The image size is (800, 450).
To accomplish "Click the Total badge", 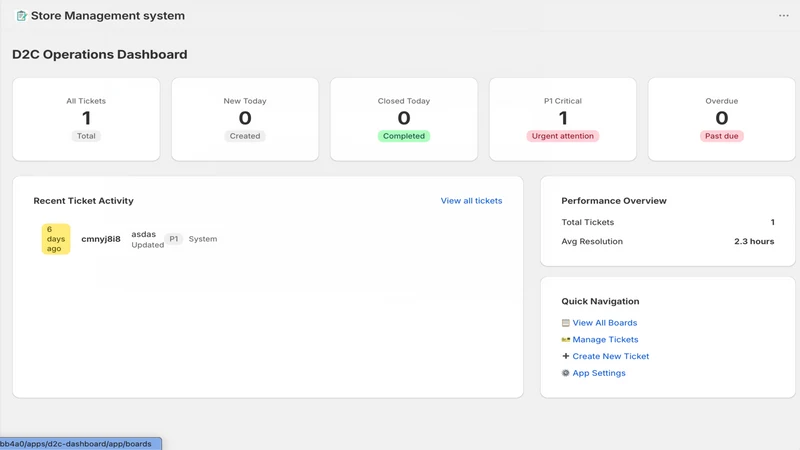I will click(86, 136).
